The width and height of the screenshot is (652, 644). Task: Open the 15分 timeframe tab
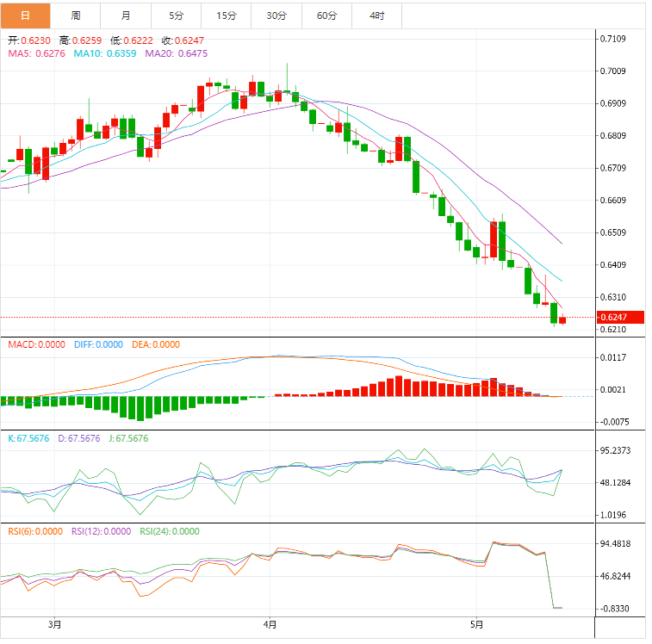[227, 15]
